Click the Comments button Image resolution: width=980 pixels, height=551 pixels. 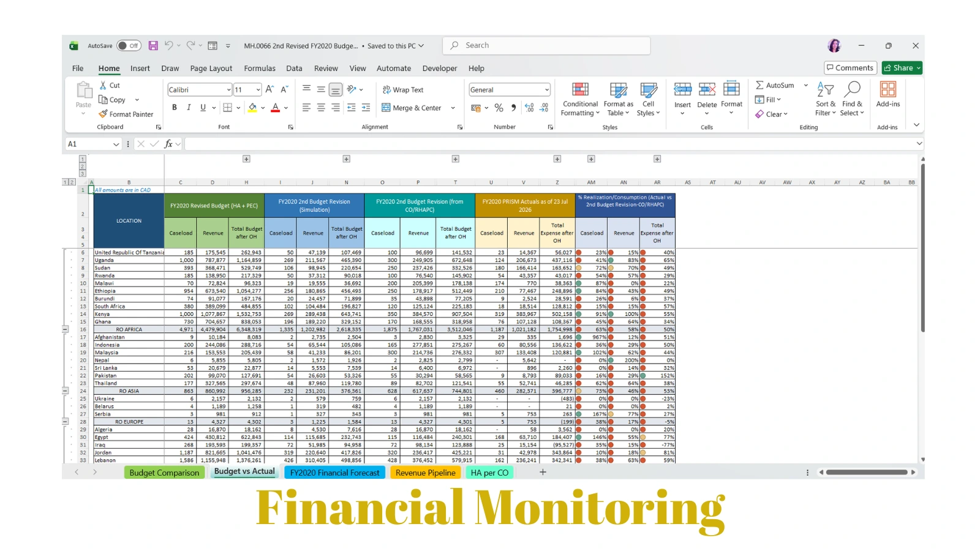pyautogui.click(x=850, y=68)
